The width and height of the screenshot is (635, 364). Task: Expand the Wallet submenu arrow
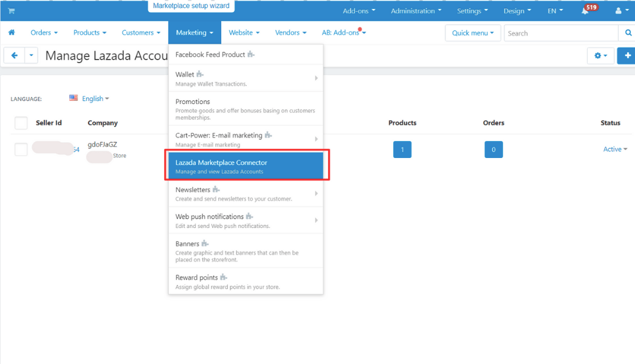pos(317,78)
